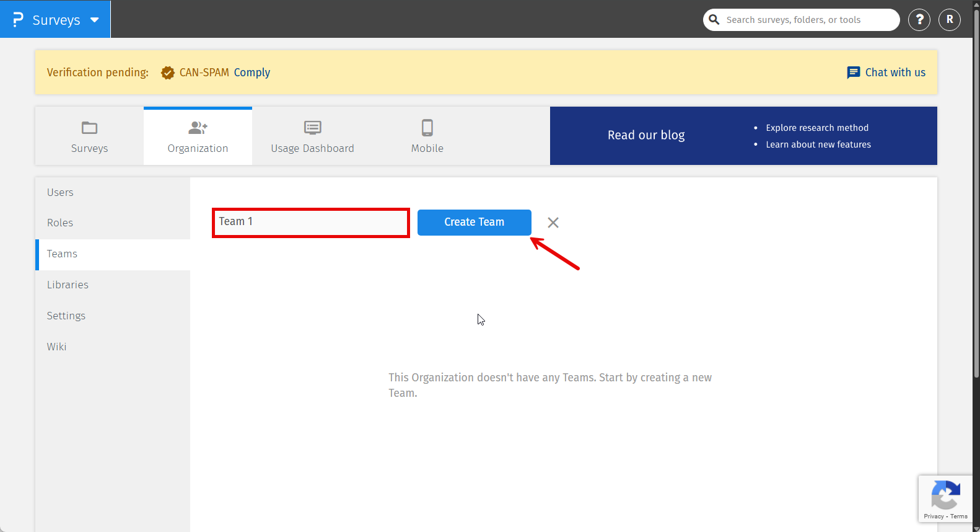Image resolution: width=980 pixels, height=532 pixels.
Task: Go to the Mobile tab
Action: pos(427,136)
